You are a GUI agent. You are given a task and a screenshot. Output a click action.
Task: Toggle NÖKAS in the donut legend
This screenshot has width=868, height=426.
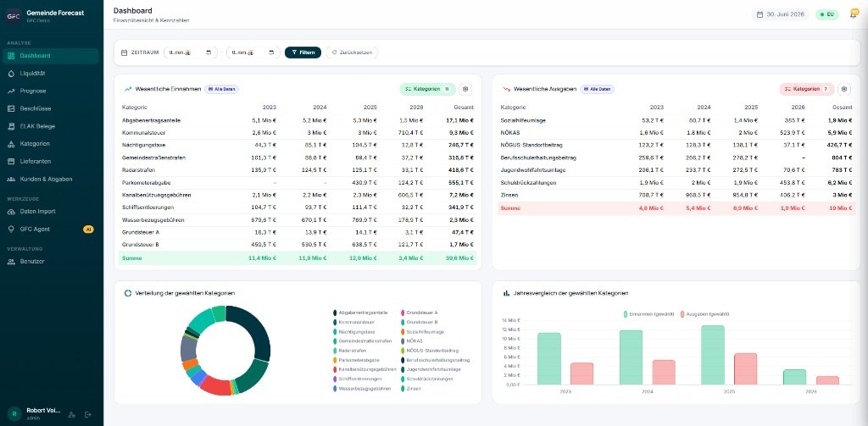coord(411,340)
